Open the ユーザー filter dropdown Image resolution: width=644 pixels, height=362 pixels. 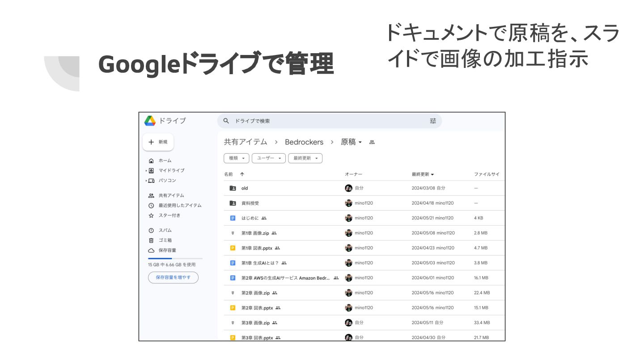click(x=268, y=158)
